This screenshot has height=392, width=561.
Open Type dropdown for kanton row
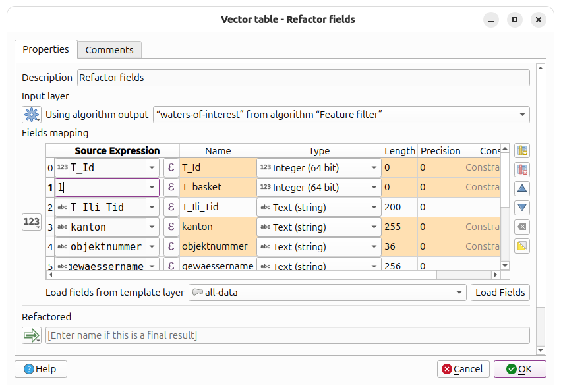tap(319, 227)
